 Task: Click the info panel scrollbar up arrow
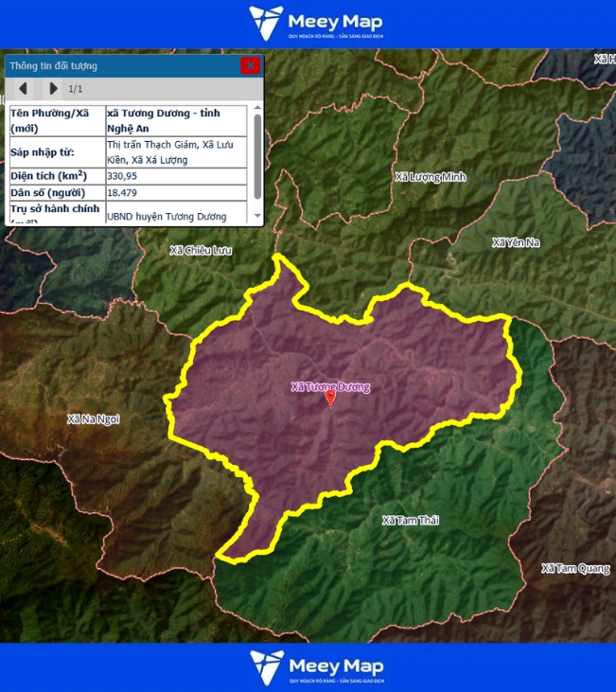257,108
